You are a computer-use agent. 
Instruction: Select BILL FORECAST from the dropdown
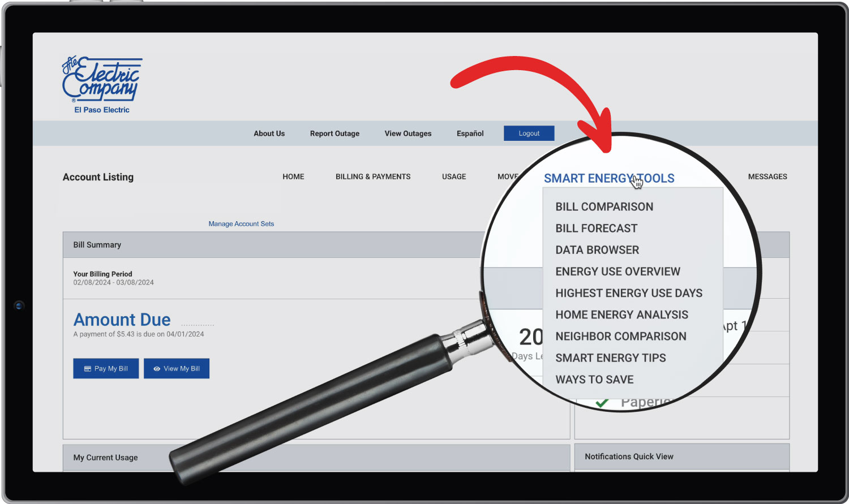click(597, 228)
